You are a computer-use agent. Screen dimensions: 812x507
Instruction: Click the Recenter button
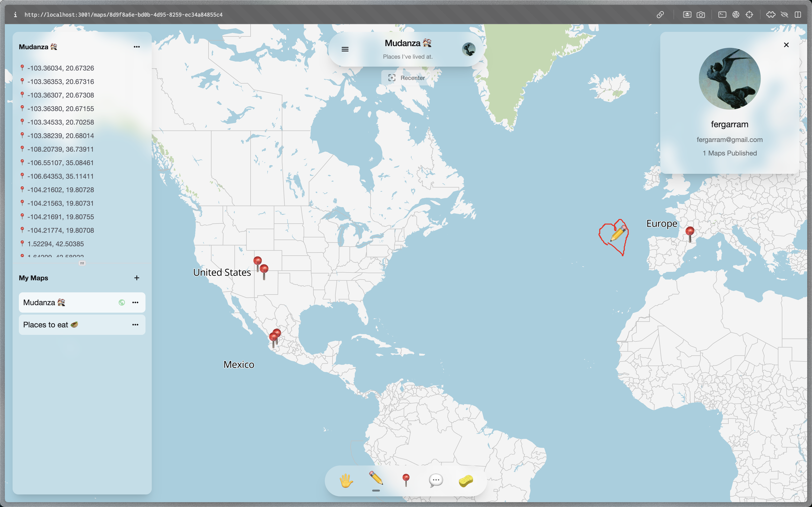pyautogui.click(x=406, y=78)
